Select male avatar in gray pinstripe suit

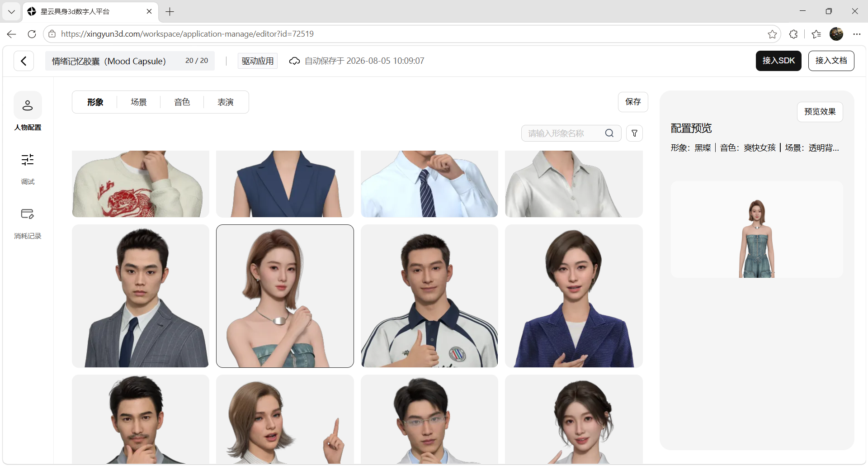coord(141,296)
